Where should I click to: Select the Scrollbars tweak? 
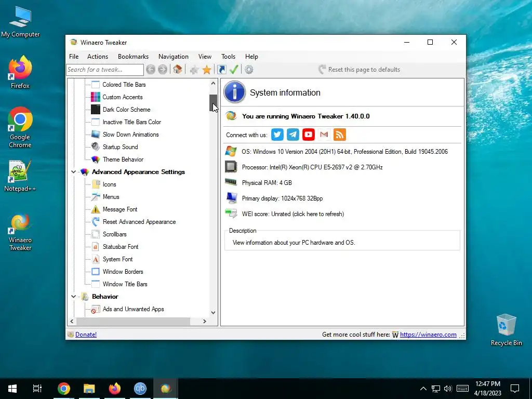pos(115,234)
